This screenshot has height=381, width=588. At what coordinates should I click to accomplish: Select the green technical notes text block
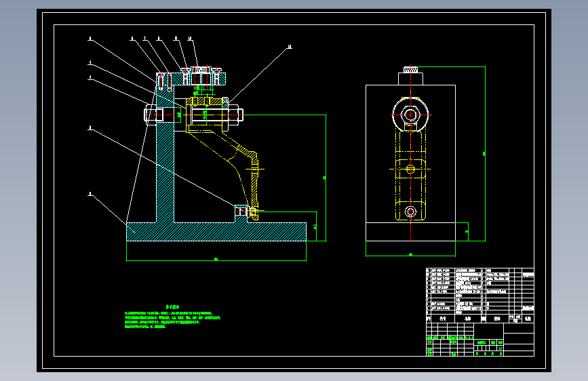pos(172,317)
